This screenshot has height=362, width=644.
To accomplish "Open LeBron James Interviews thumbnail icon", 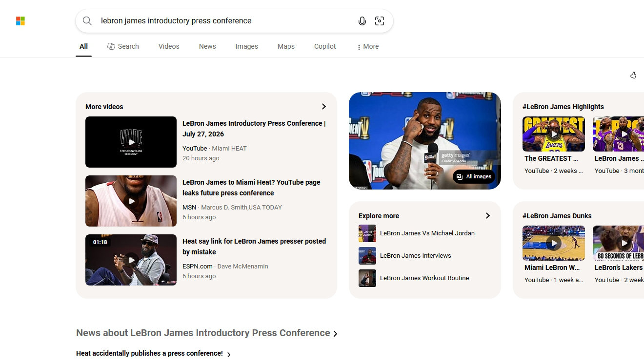I will point(367,256).
